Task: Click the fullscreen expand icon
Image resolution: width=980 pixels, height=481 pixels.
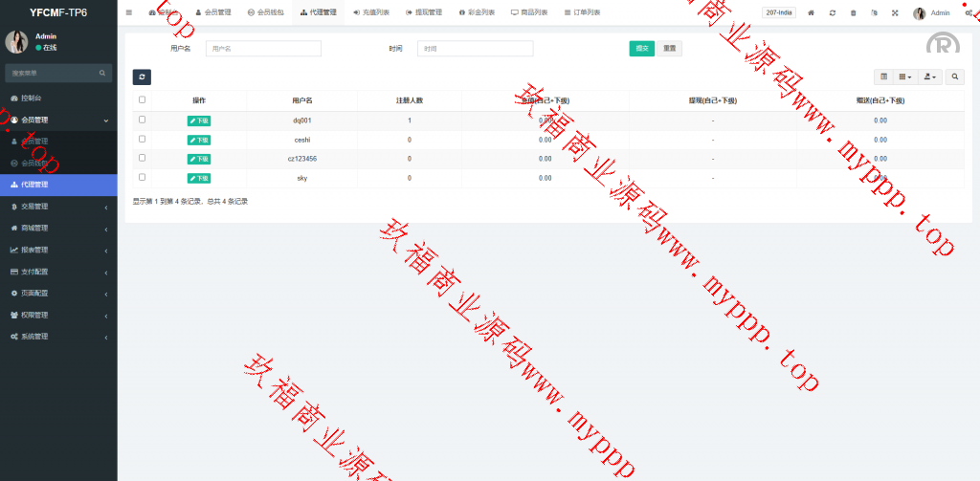Action: (895, 12)
